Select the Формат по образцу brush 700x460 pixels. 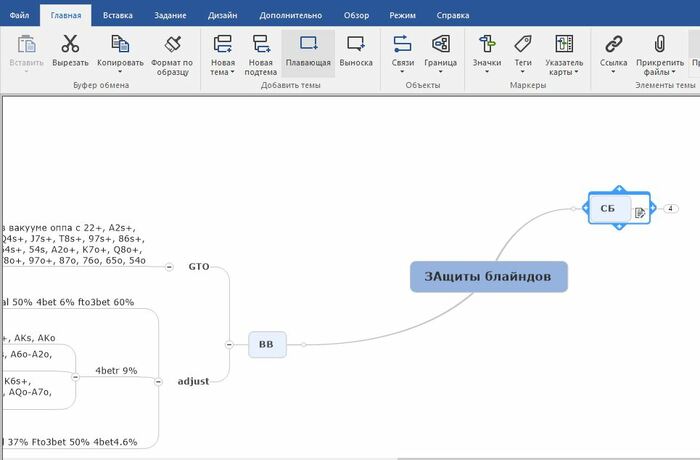172,44
